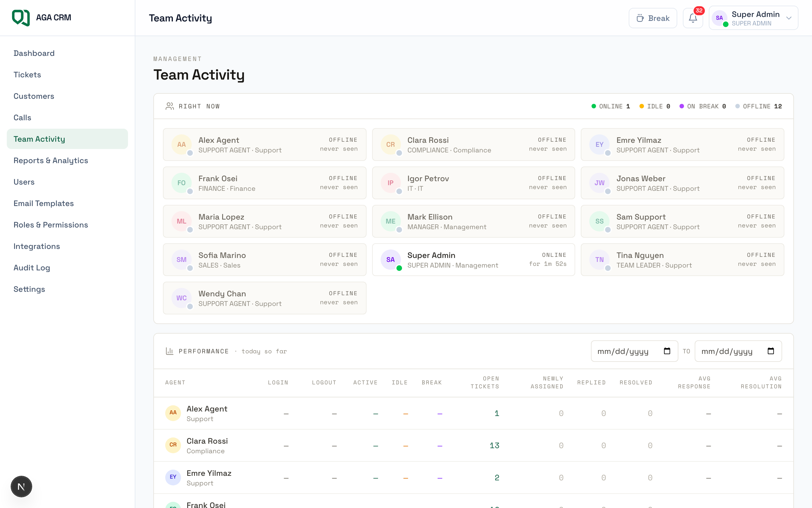
Task: Click the Jonas Weber JW avatar
Action: tap(600, 183)
